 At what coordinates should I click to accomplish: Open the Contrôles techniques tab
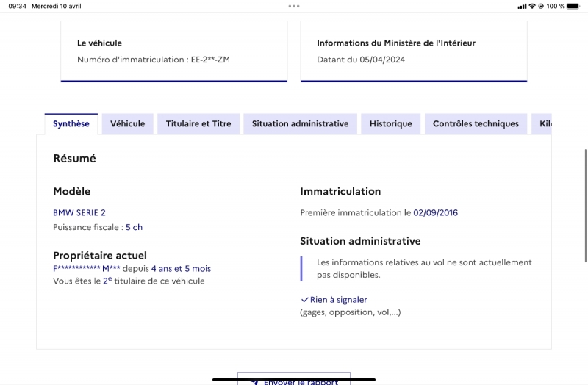(476, 123)
